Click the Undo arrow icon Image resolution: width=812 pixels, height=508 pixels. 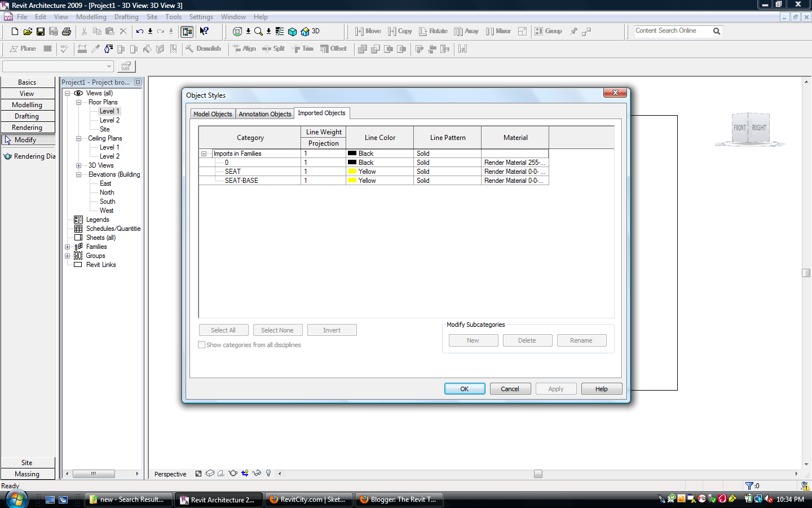[140, 32]
